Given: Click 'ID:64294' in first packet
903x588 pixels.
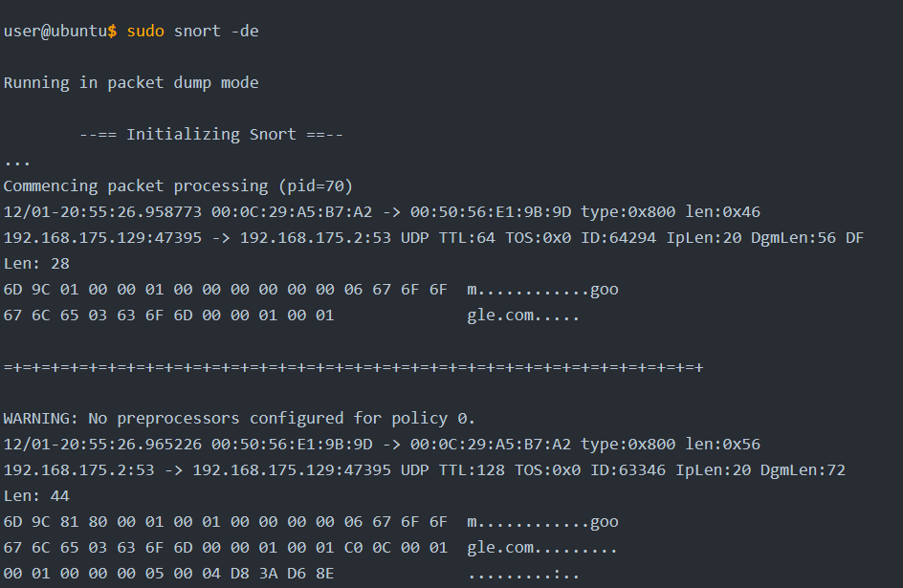Looking at the screenshot, I should (x=618, y=238).
